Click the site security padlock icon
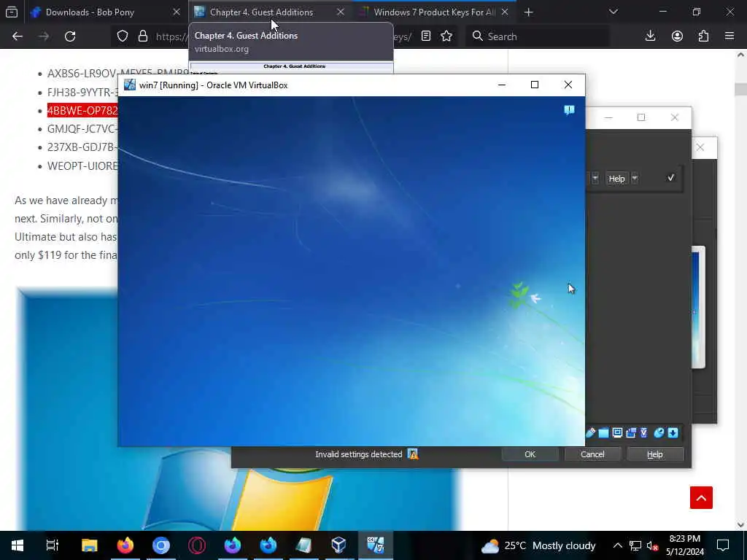This screenshot has width=747, height=560. 142,36
